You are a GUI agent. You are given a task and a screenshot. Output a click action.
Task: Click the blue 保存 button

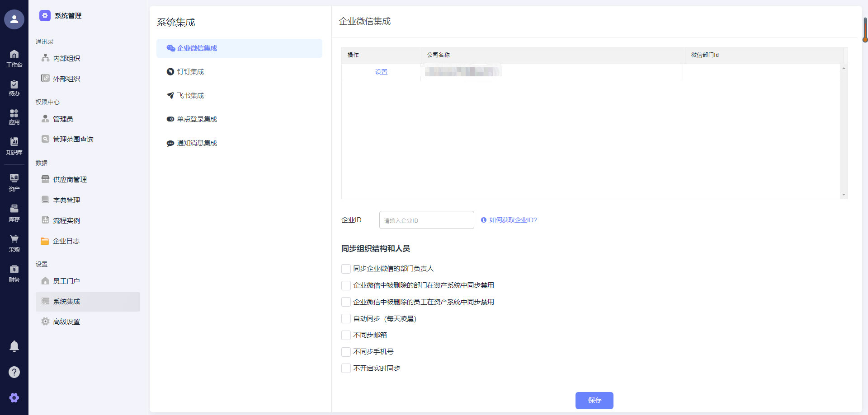coord(594,400)
